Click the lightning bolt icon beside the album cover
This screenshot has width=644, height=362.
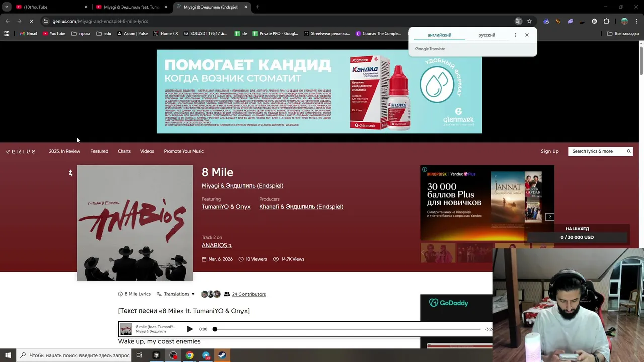[71, 173]
